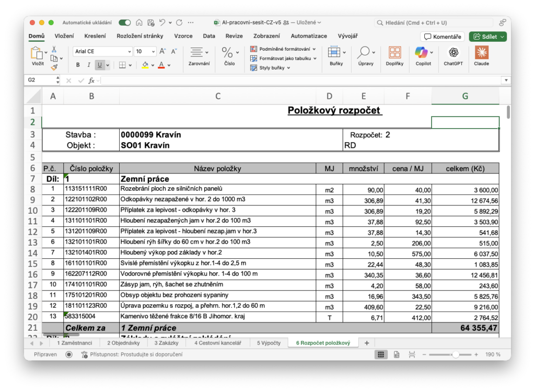Screen dimensions: 535x392
Task: Click the Decrease font size icon
Action: click(x=174, y=51)
